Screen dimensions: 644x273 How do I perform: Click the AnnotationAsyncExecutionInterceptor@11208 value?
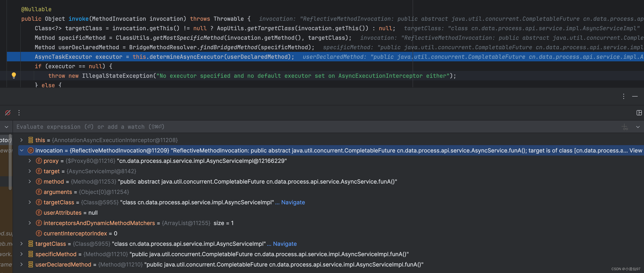point(115,140)
